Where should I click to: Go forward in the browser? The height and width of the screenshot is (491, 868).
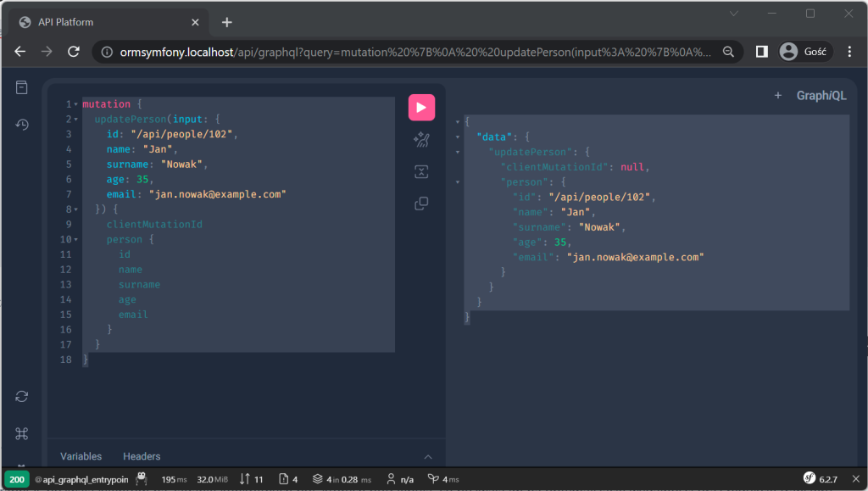click(47, 52)
